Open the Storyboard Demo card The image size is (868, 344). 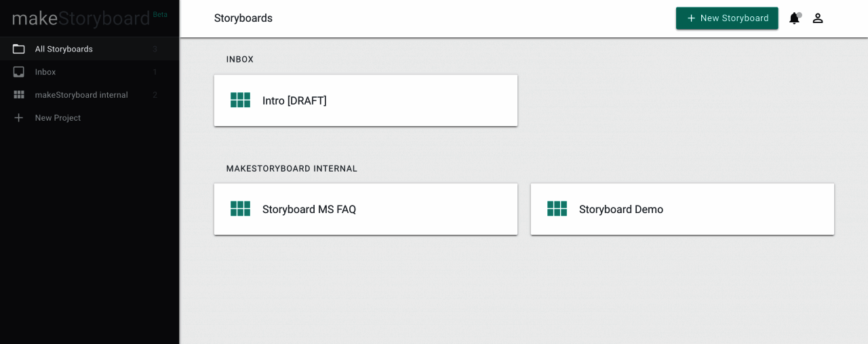tap(682, 209)
